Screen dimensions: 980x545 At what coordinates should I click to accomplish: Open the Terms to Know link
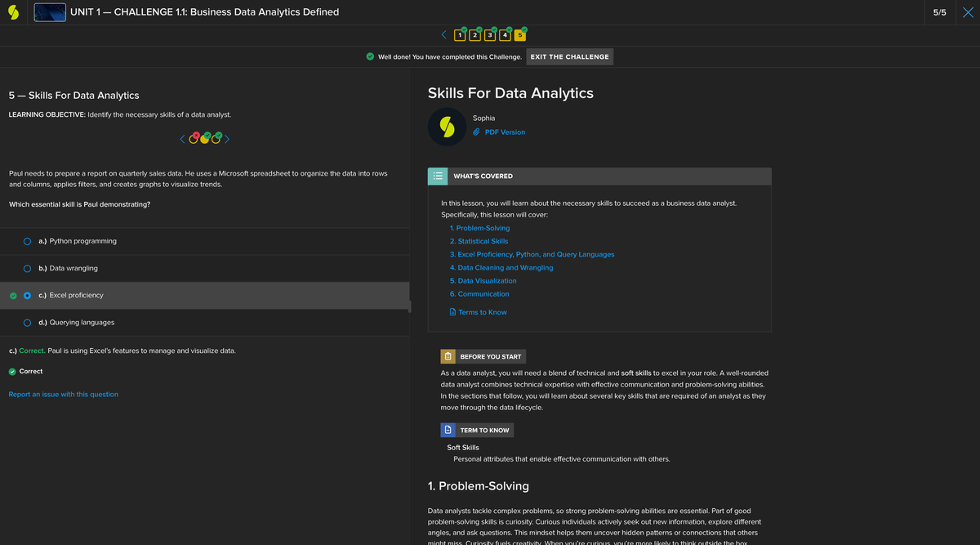482,312
